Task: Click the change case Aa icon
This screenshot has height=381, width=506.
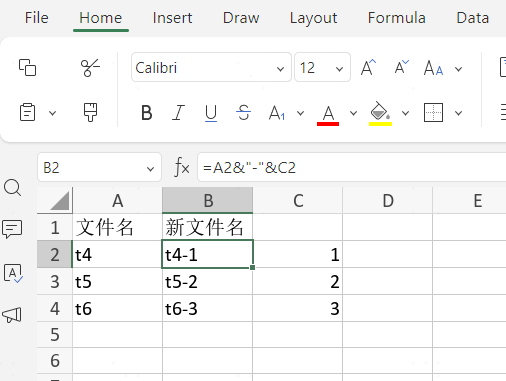Action: (433, 68)
